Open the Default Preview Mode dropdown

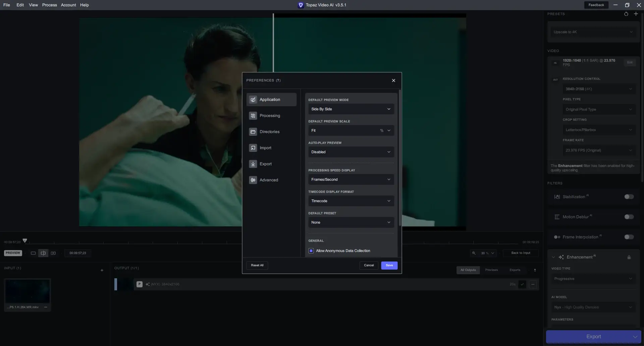351,109
